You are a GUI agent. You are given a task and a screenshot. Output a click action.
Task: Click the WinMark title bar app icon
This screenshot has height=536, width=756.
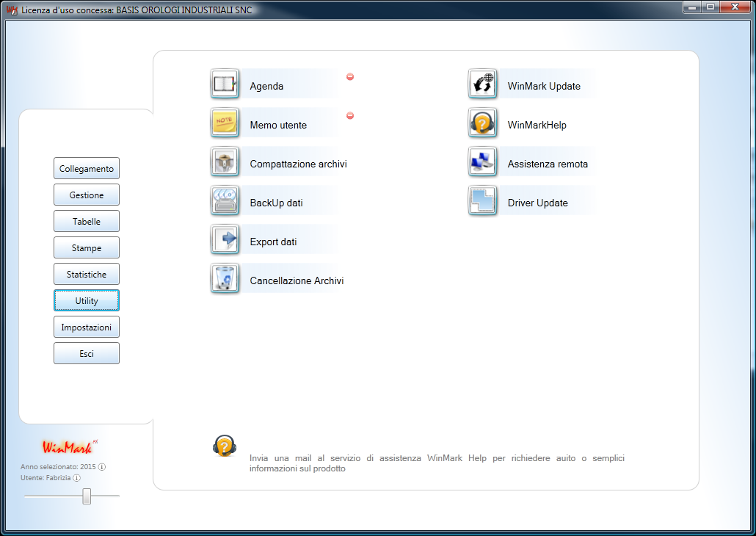click(x=12, y=10)
